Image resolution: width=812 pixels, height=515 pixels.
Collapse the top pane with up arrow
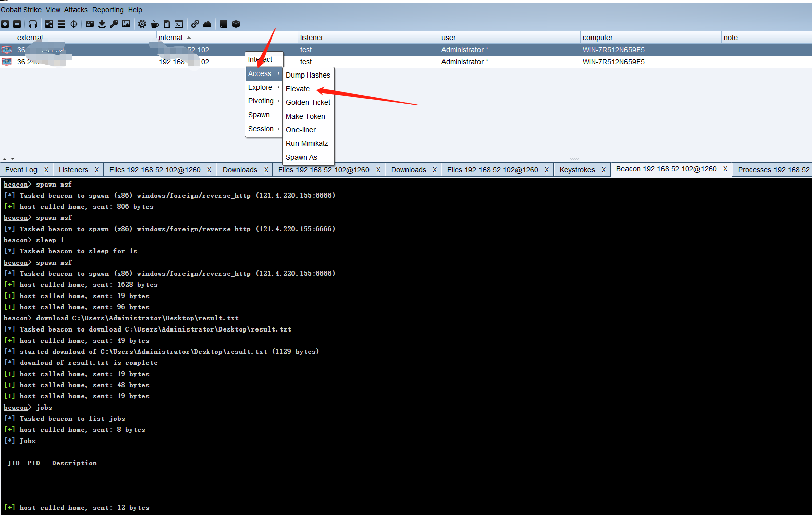[x=5, y=159]
